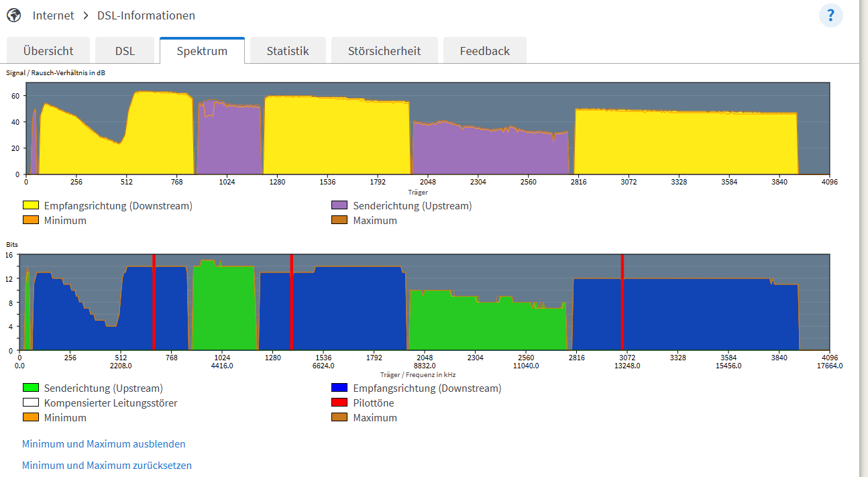868x477 pixels.
Task: Switch to the DSL tab
Action: (125, 51)
